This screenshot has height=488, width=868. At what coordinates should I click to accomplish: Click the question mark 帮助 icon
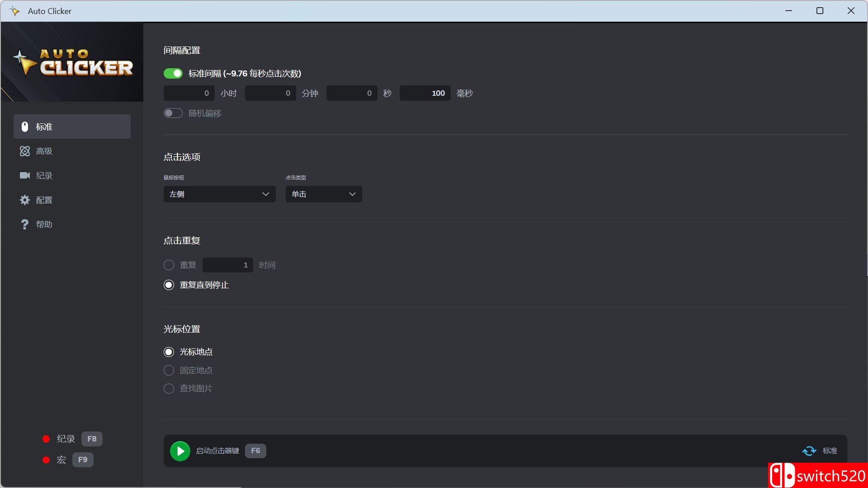pos(25,225)
